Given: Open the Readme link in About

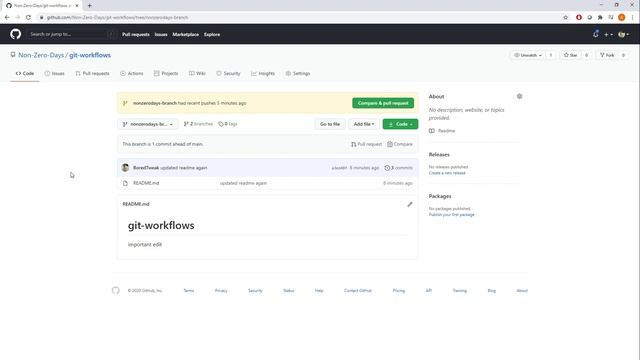Looking at the screenshot, I should pyautogui.click(x=442, y=131).
